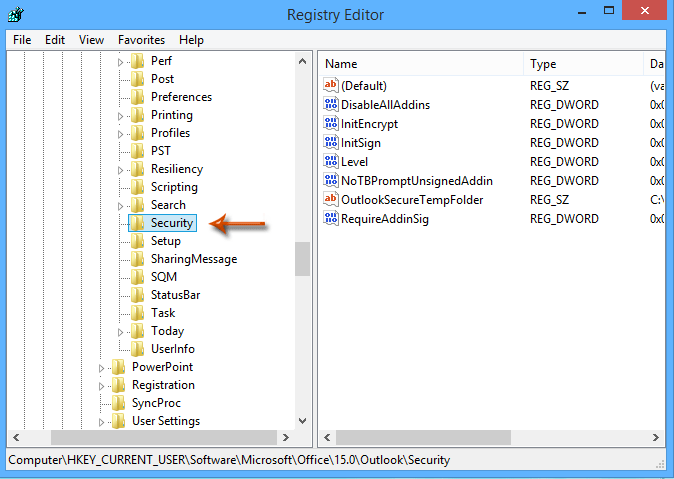
Task: Click the tree pane's left scroll arrow
Action: click(x=16, y=437)
